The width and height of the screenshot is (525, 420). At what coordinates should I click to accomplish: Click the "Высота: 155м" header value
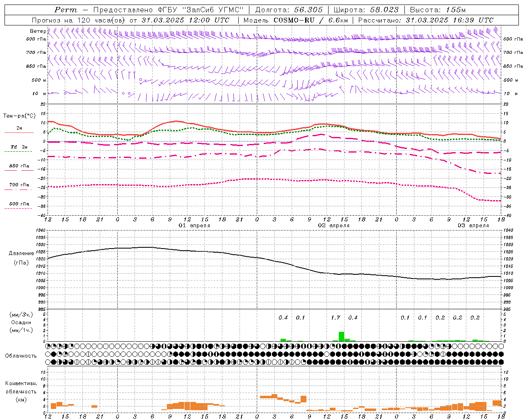(x=438, y=10)
